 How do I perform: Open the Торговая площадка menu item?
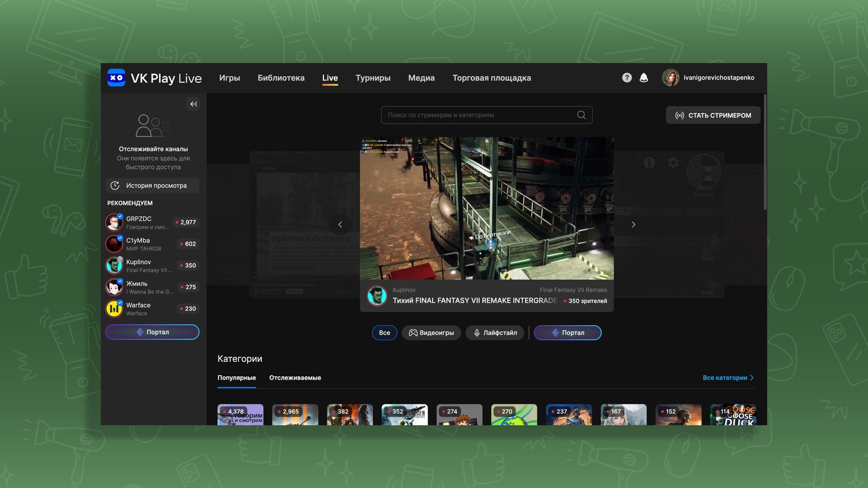click(x=492, y=78)
